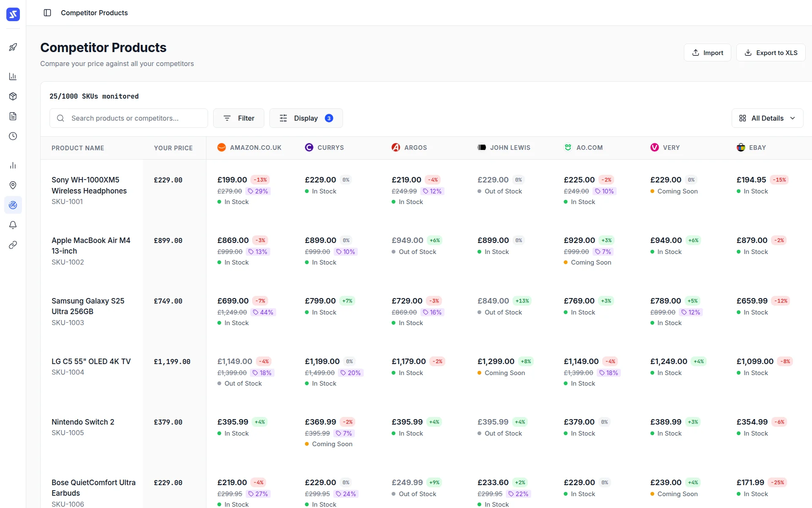Open the All Details dropdown
The image size is (812, 508).
coord(767,118)
